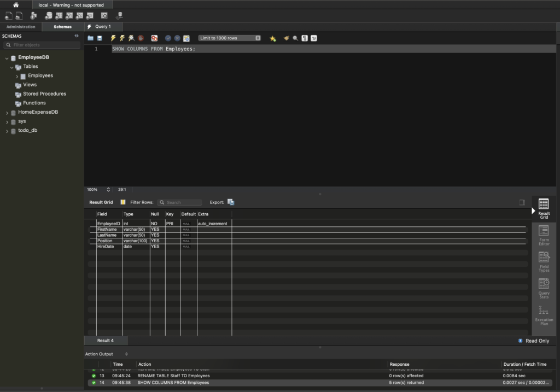Show the Execution Plan panel
This screenshot has height=392, width=560.
coord(544,315)
